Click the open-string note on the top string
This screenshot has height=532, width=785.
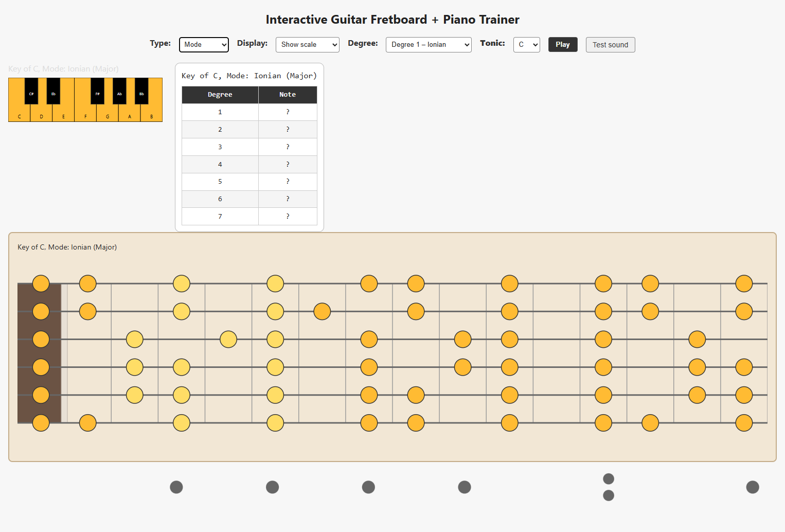[x=41, y=283]
